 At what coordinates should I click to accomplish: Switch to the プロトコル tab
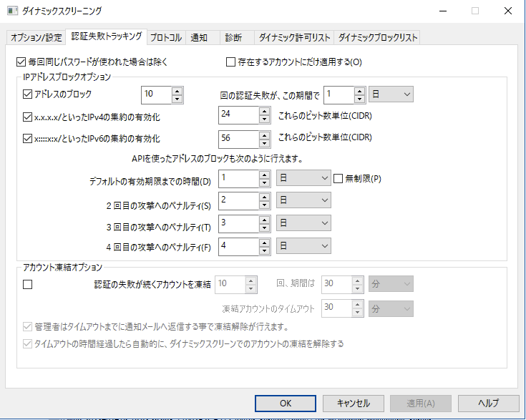click(x=165, y=37)
